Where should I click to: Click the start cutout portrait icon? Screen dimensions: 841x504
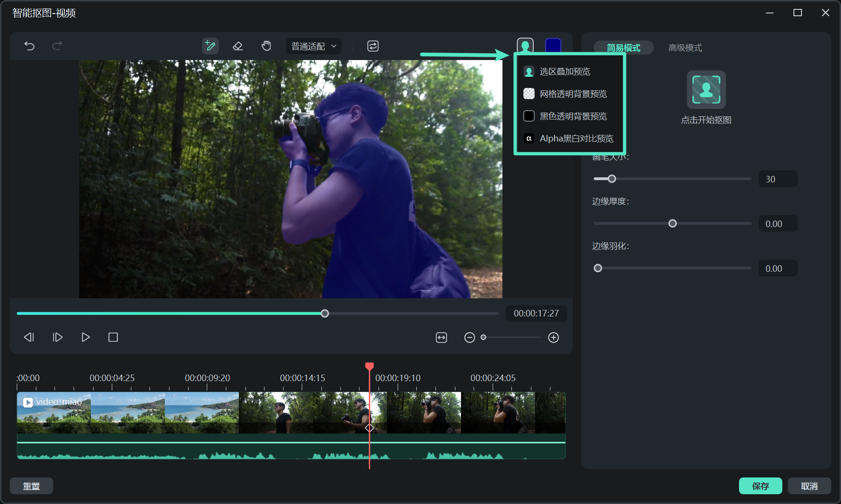click(706, 90)
